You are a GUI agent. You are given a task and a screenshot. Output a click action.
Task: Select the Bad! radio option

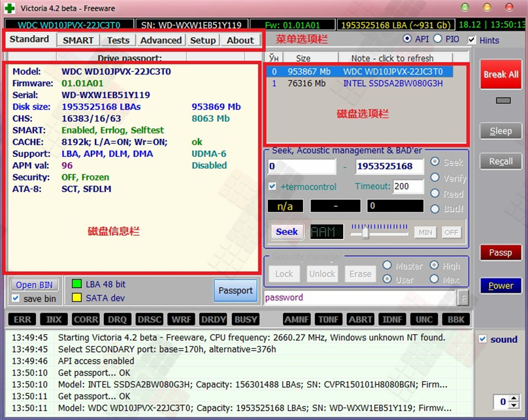pyautogui.click(x=435, y=208)
